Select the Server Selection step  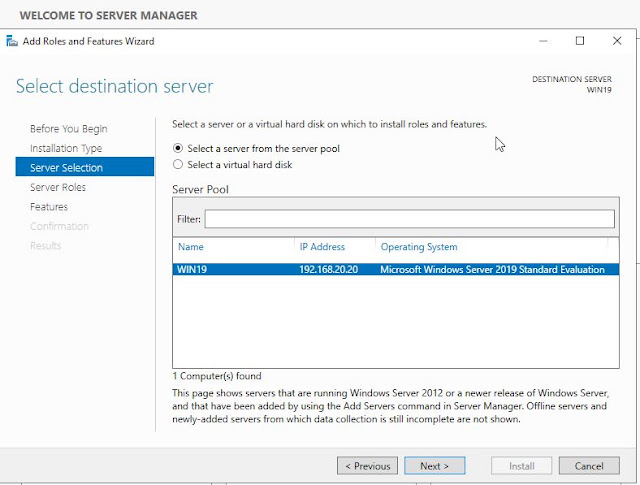pyautogui.click(x=85, y=167)
